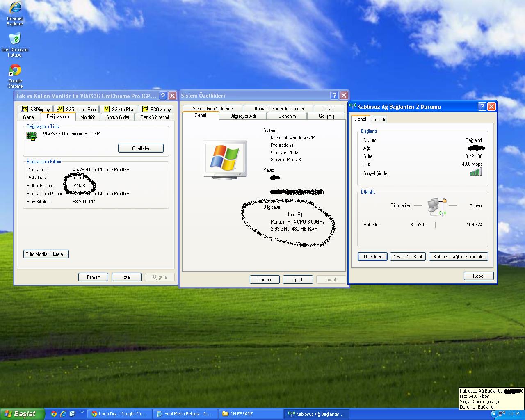Click the 01:21:38 duration value
Image resolution: width=525 pixels, height=420 pixels.
(x=474, y=156)
